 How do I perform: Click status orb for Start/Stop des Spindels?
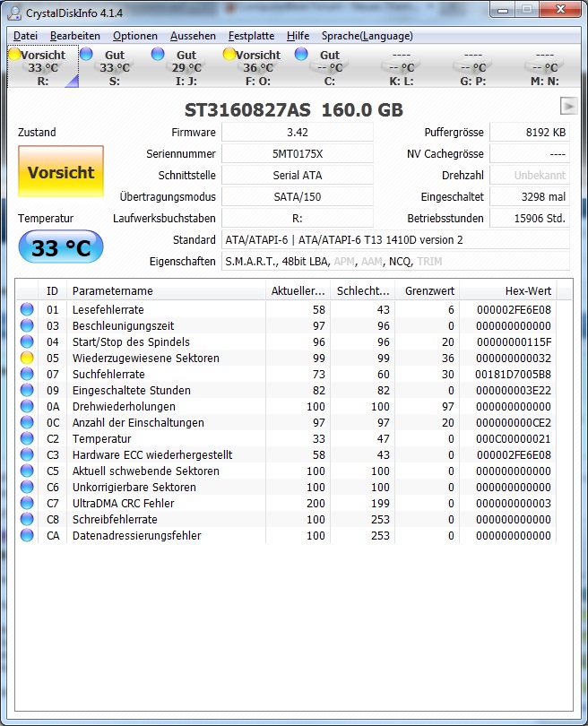pyautogui.click(x=27, y=341)
